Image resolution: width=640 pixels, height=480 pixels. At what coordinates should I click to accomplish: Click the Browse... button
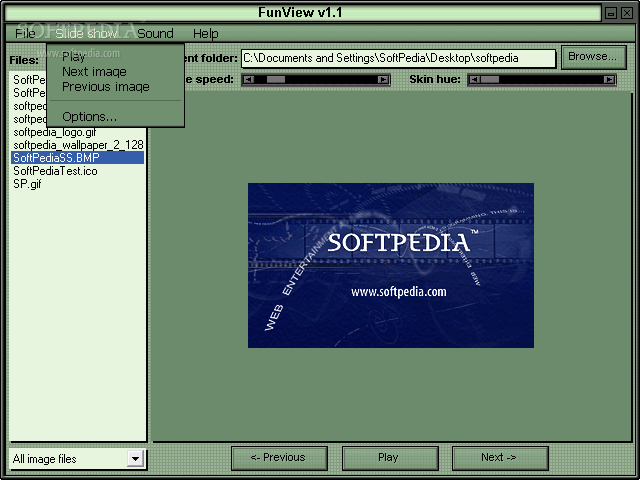(x=594, y=57)
